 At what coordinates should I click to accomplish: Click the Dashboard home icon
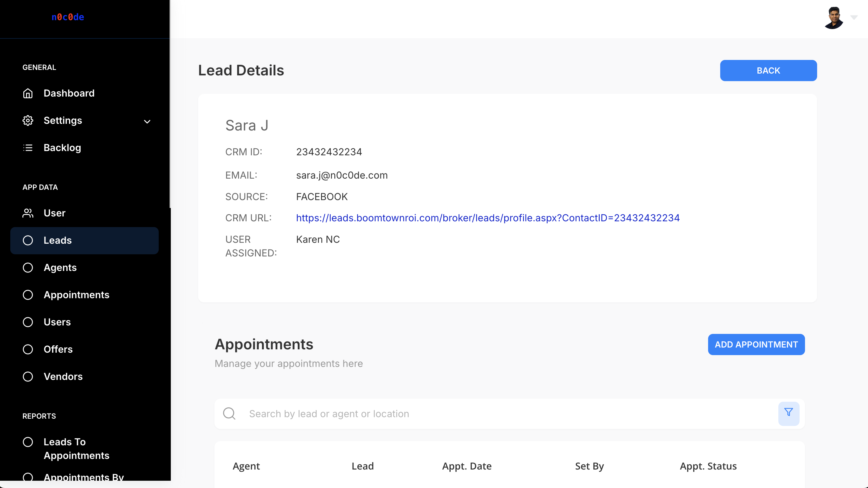[28, 93]
